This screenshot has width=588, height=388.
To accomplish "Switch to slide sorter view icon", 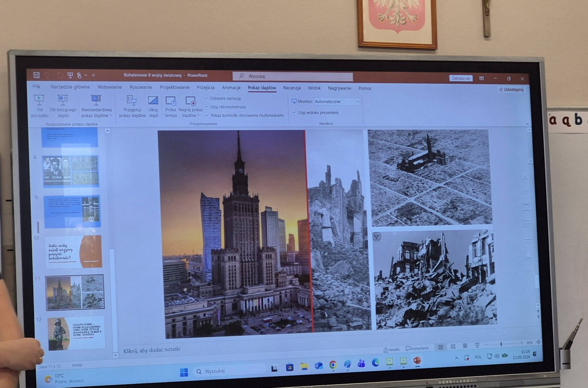I will tap(453, 347).
